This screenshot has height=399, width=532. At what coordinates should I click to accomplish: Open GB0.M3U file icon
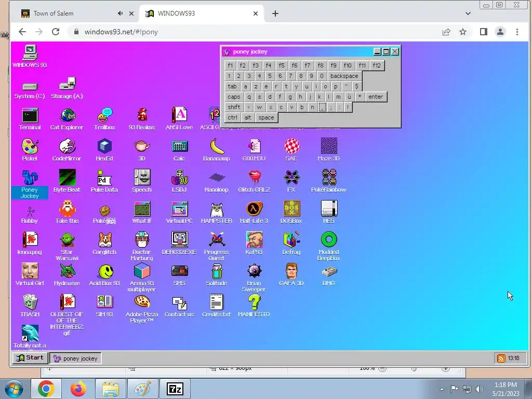pos(254,150)
